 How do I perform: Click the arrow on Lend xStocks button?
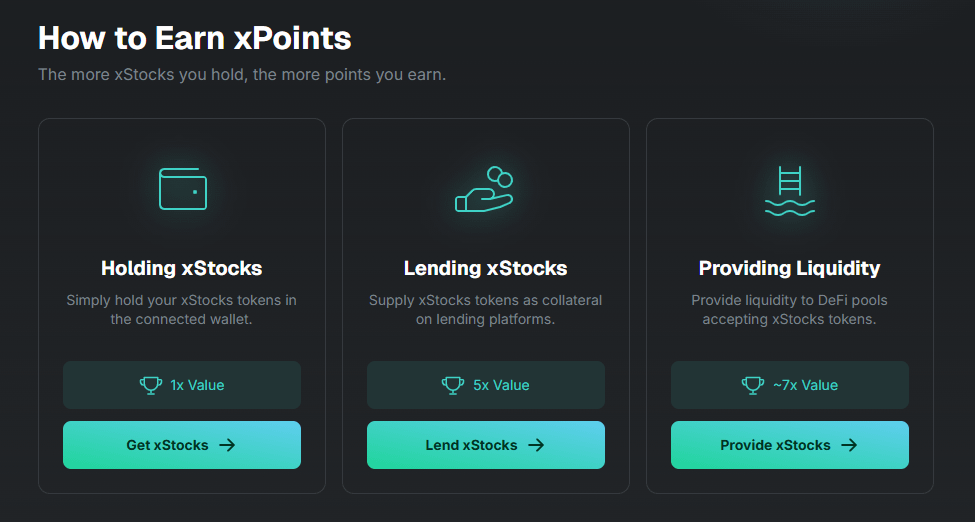pos(536,445)
